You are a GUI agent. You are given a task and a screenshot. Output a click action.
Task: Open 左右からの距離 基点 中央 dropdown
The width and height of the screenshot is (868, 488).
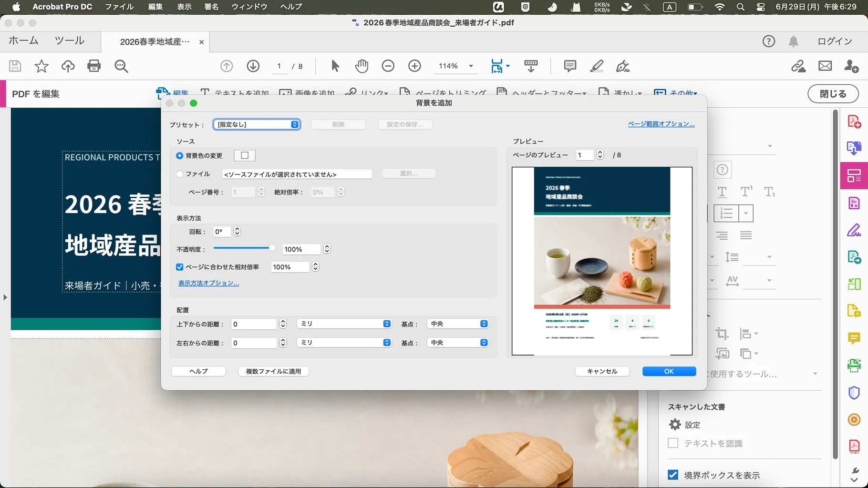point(458,343)
